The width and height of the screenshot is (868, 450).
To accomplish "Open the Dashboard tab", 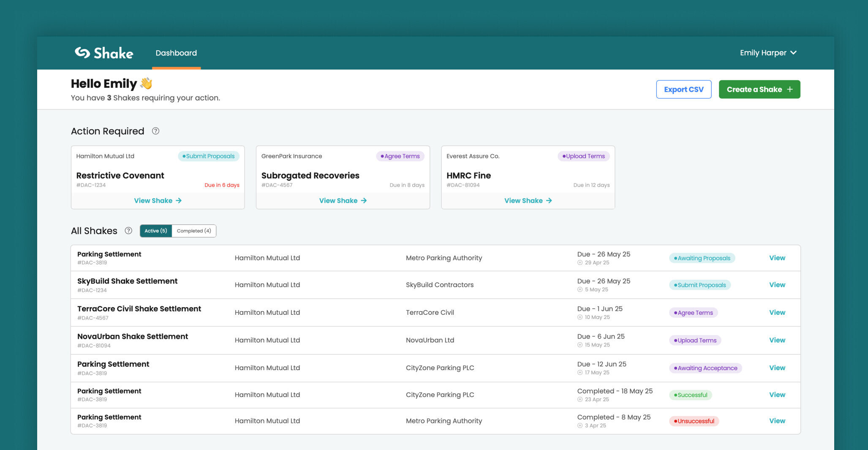I will [x=176, y=53].
